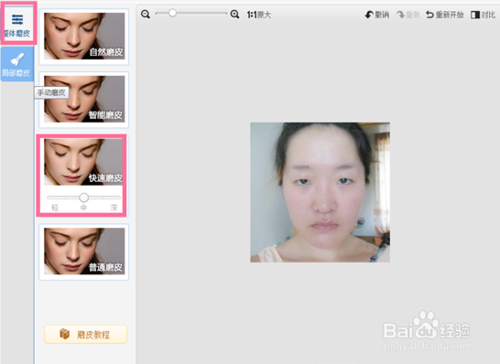Click the 撤销 undo arrow
The width and height of the screenshot is (500, 364).
(369, 15)
